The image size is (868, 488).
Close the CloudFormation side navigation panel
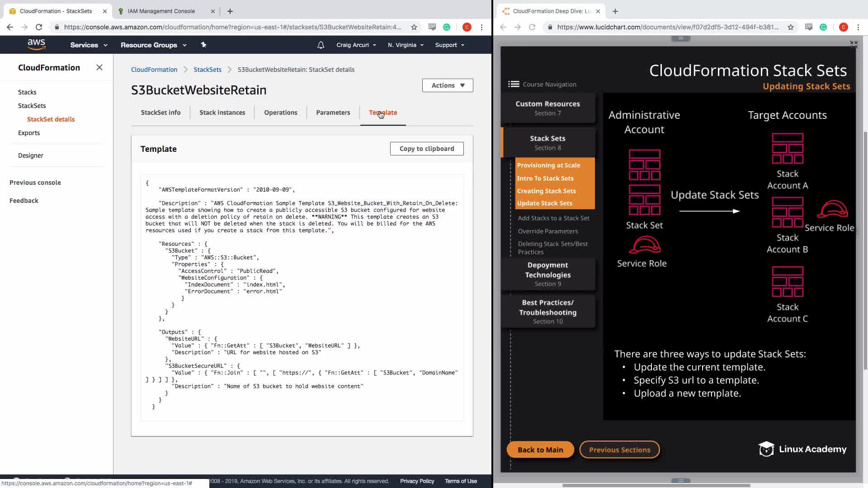(99, 67)
